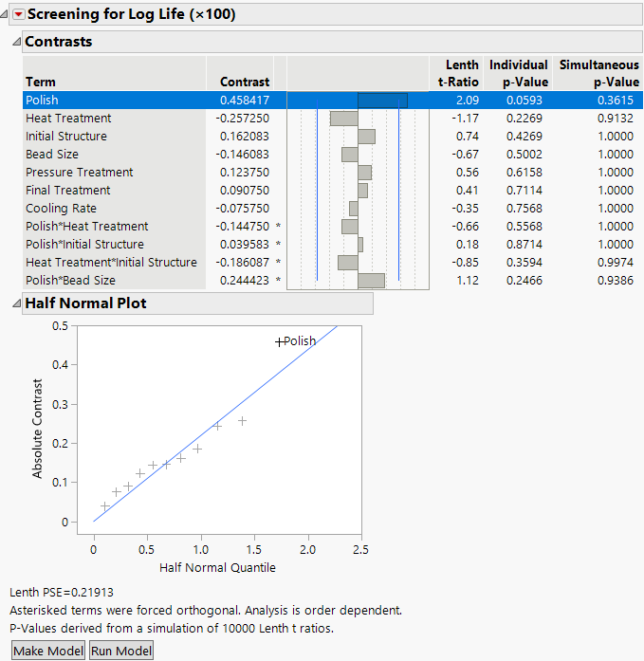The image size is (644, 661).
Task: Open the red triangle menu for Screening
Action: coord(18,14)
